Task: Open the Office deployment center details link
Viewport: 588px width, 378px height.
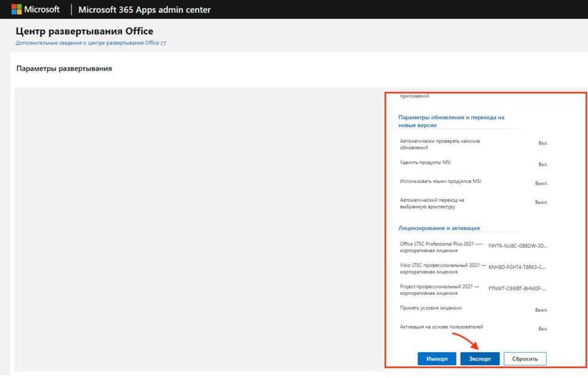Action: coord(87,43)
